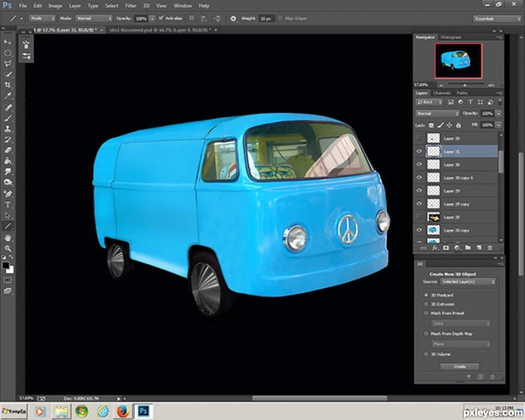Hide Layer 30 eye icon
This screenshot has height=420, width=525.
coord(419,165)
